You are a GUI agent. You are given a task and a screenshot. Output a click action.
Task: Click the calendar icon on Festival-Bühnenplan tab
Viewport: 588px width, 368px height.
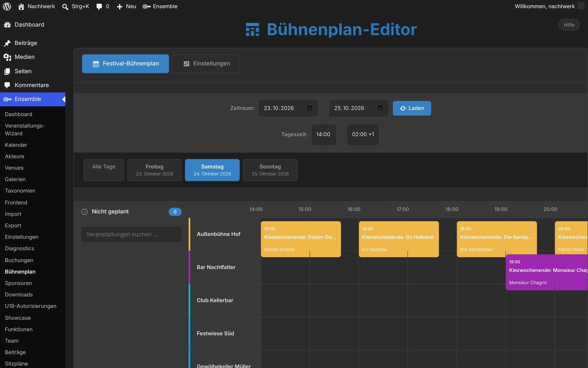[x=96, y=64]
